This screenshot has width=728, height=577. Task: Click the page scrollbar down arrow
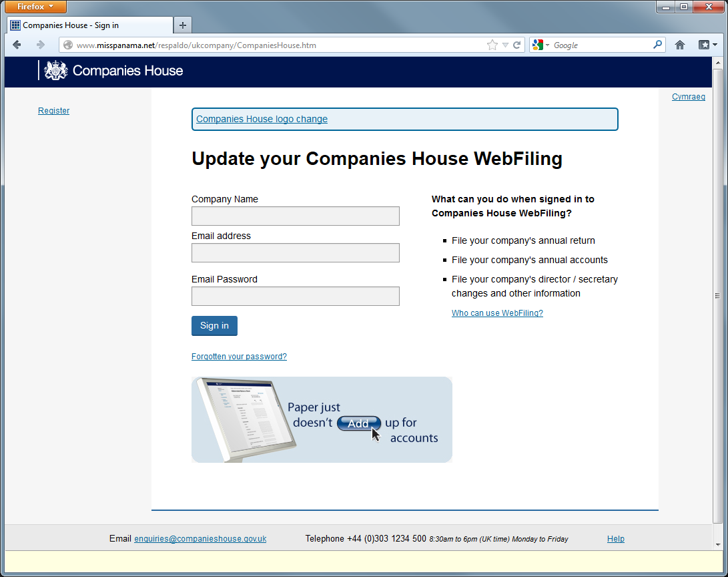click(718, 544)
